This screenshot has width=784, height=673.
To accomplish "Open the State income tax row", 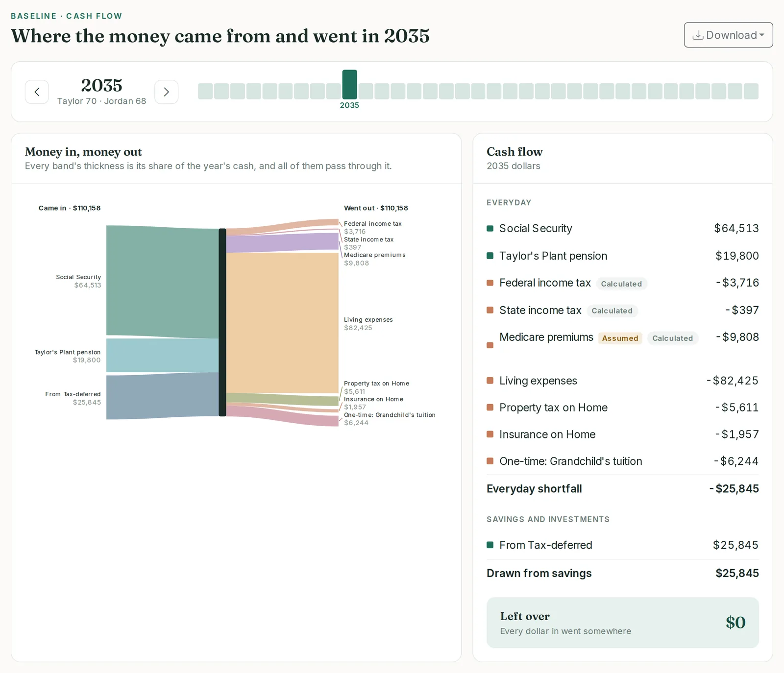I will click(622, 310).
